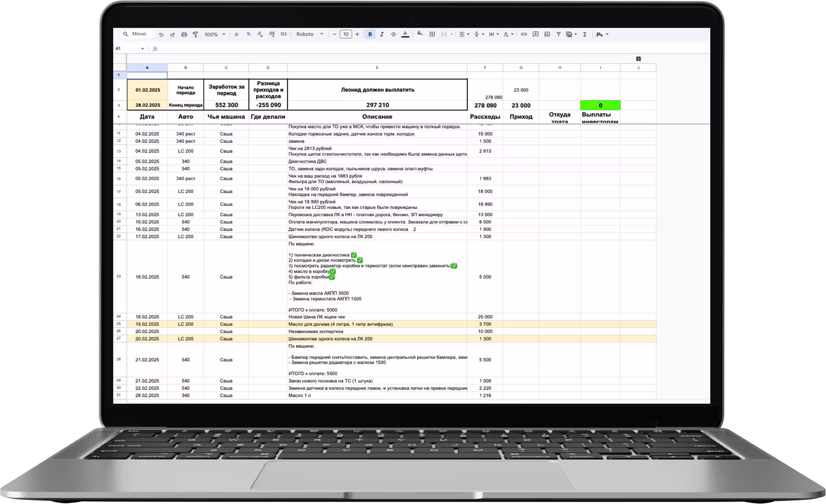The image size is (826, 504).
Task: Click the Леонид должен выплатить header cell
Action: coord(378,90)
